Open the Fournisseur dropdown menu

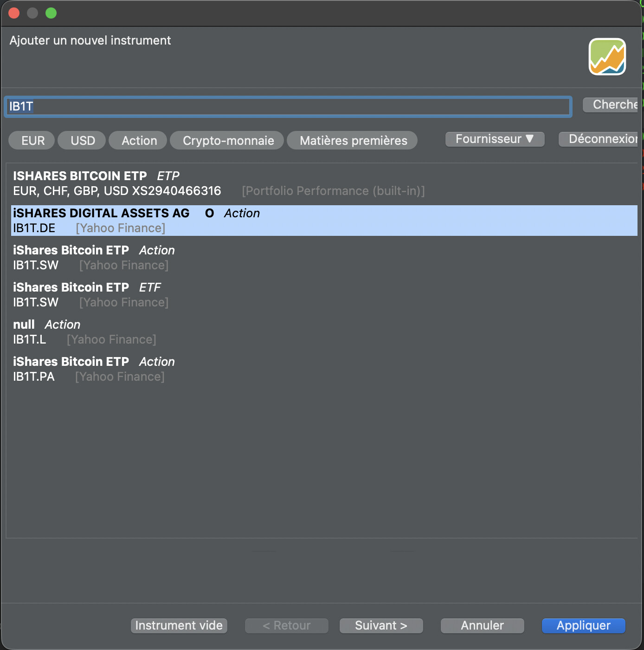point(495,139)
